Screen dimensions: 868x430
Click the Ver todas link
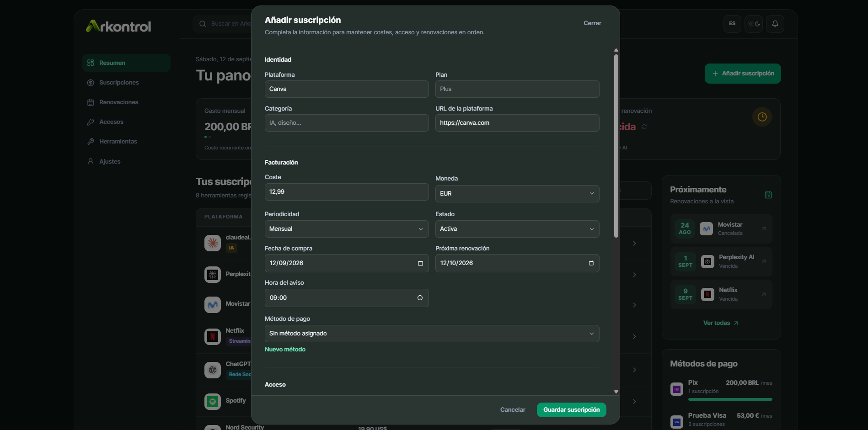point(720,323)
